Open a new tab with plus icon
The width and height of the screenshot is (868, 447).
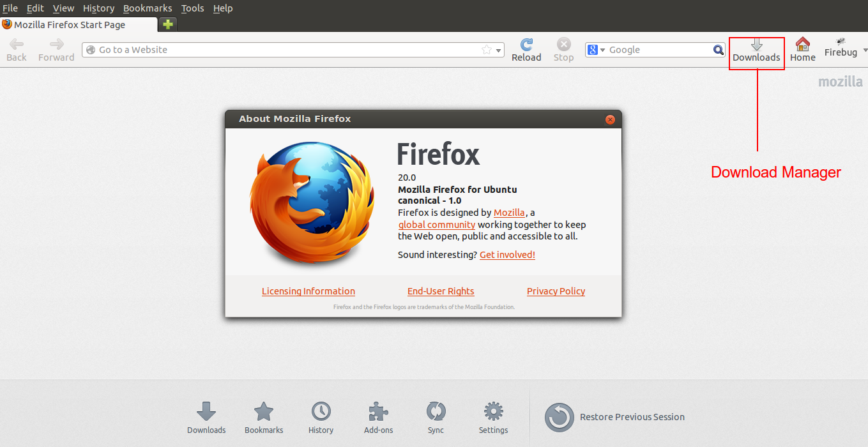pos(168,24)
